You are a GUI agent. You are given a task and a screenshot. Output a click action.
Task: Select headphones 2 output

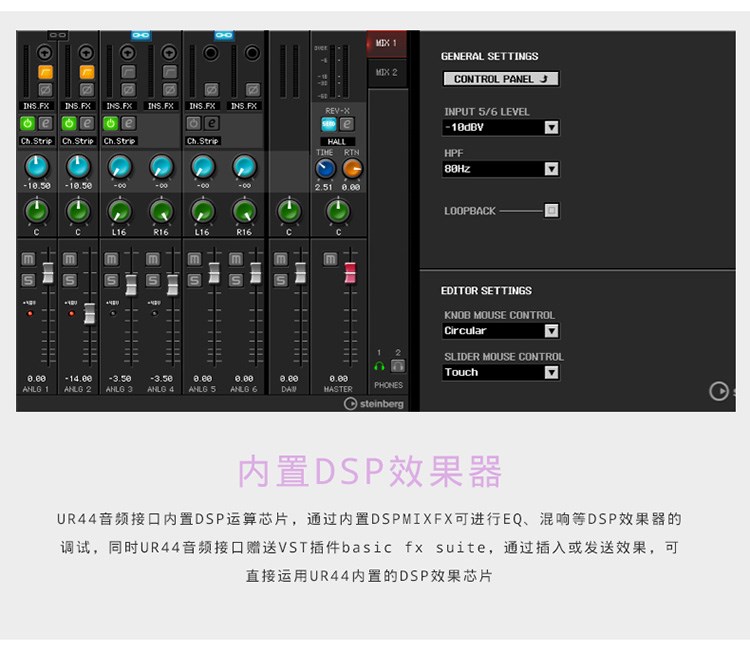[398, 366]
